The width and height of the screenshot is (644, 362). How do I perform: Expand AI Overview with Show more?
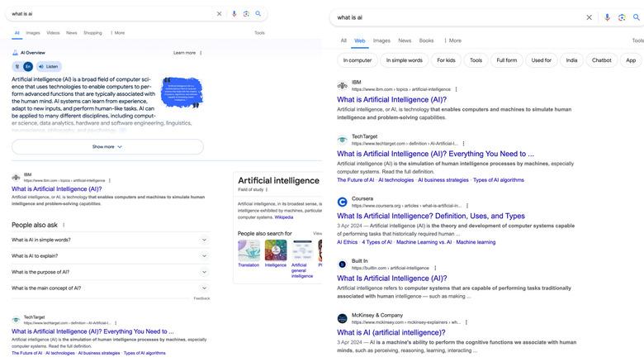pos(107,147)
